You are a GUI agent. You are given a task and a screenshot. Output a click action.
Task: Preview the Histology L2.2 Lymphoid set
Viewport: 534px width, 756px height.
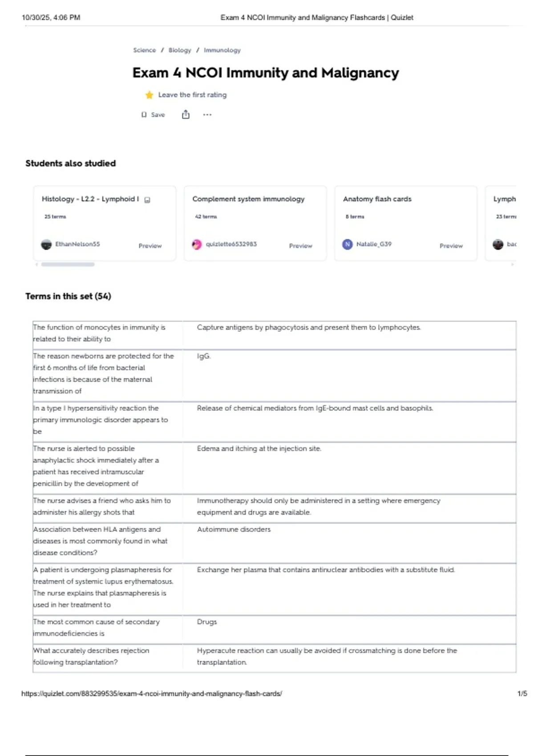[150, 245]
